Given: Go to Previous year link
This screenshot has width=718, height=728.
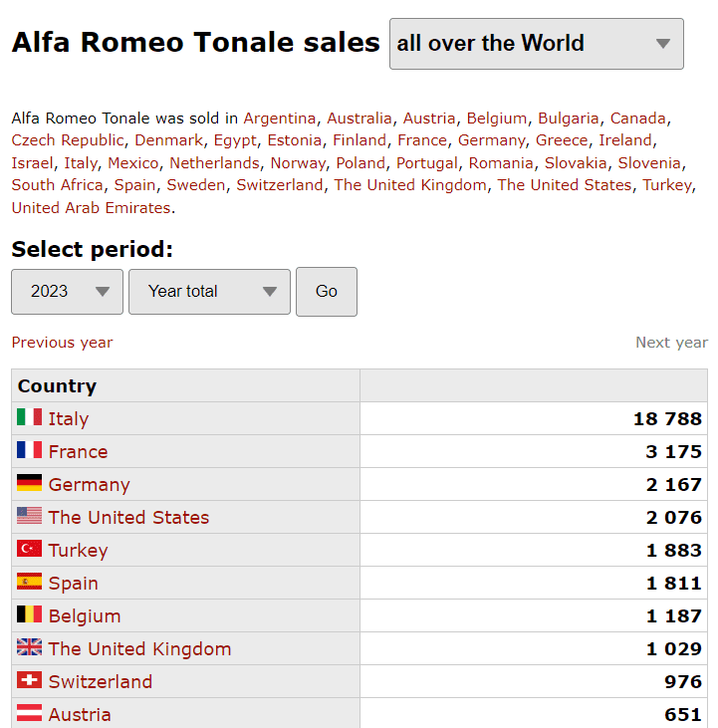Looking at the screenshot, I should pos(62,343).
